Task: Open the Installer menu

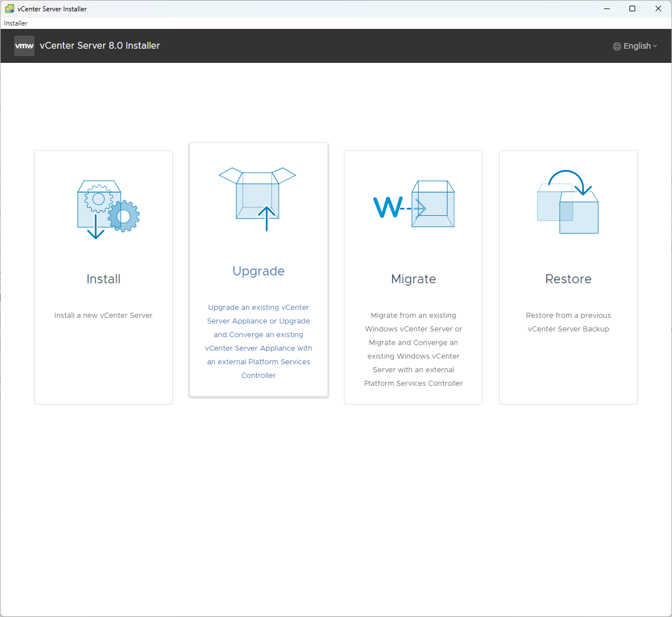Action: click(x=16, y=23)
